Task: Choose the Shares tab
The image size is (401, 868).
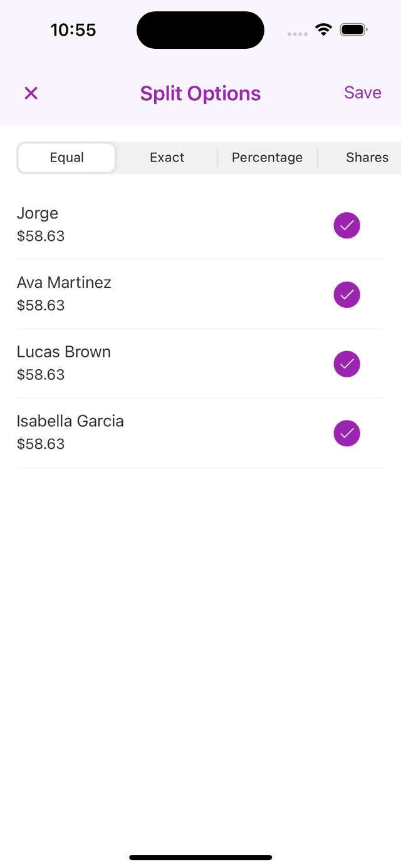Action: click(x=367, y=158)
